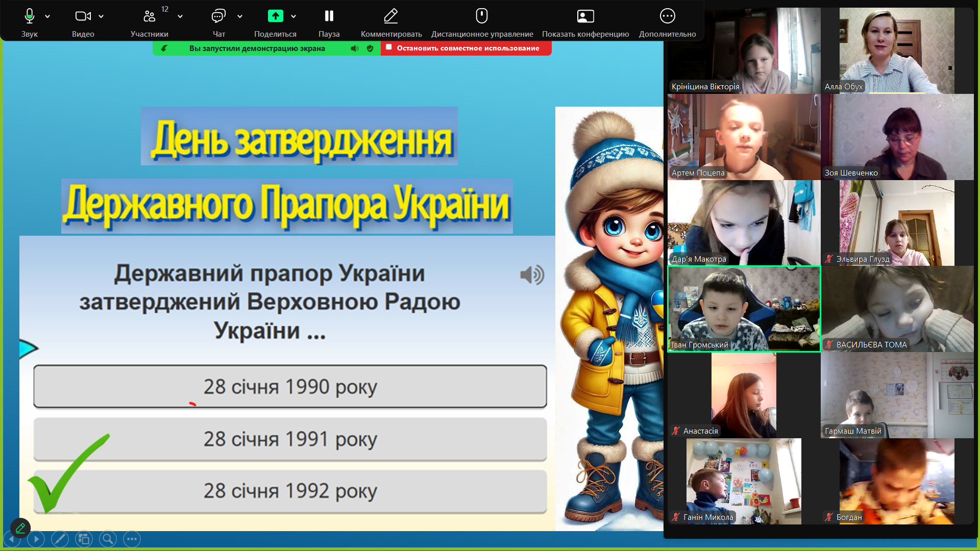Play question audio with the speaker icon
Image resolution: width=980 pixels, height=551 pixels.
[532, 275]
